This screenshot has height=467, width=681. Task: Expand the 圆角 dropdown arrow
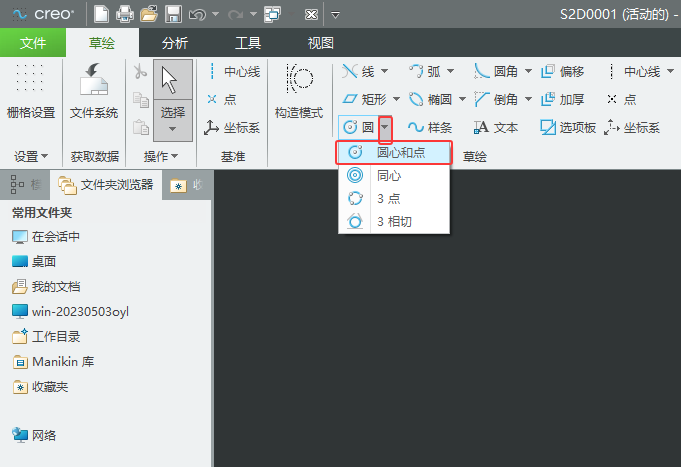tap(528, 71)
